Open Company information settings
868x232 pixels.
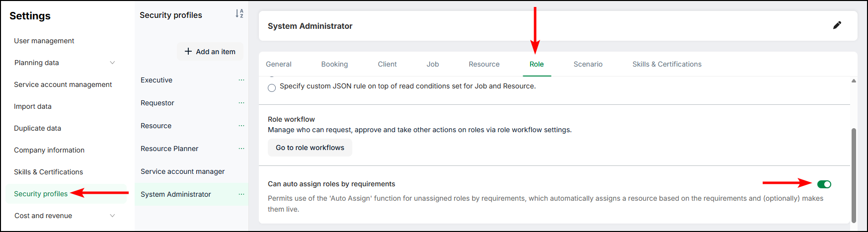[49, 150]
